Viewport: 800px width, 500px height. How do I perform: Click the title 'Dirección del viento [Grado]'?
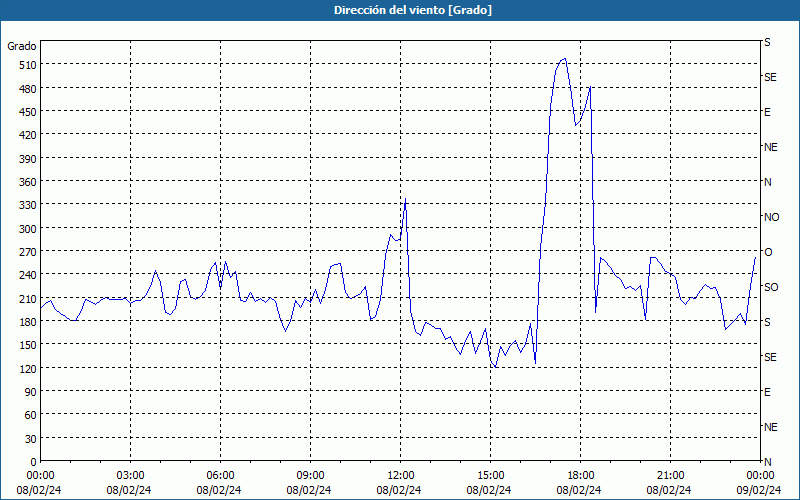point(413,10)
